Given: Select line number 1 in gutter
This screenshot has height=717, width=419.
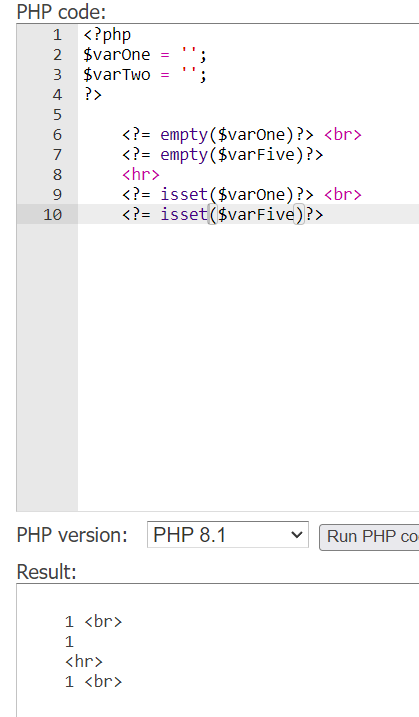Looking at the screenshot, I should pyautogui.click(x=57, y=35).
